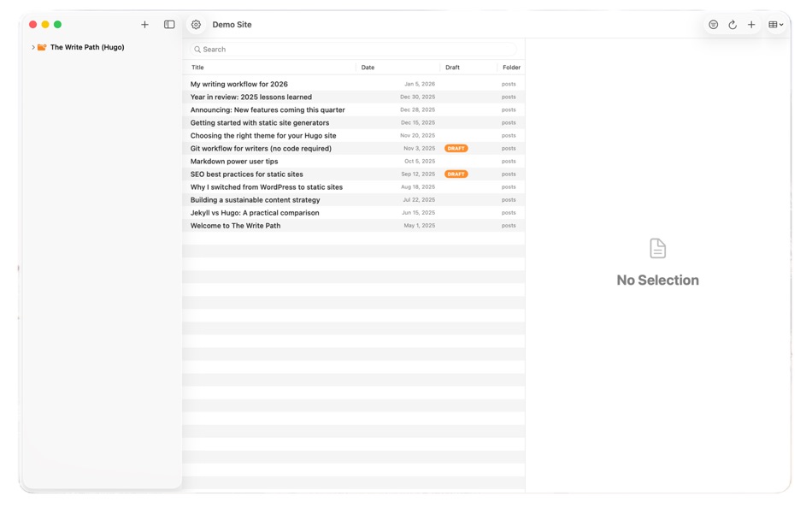Click the folder icon beside The Write Path
Screen dimensions: 812x508
42,47
